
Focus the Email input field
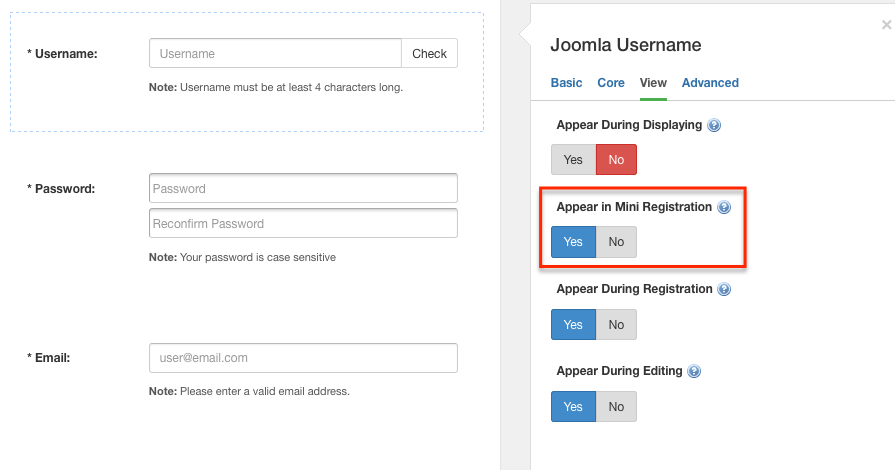pos(303,358)
